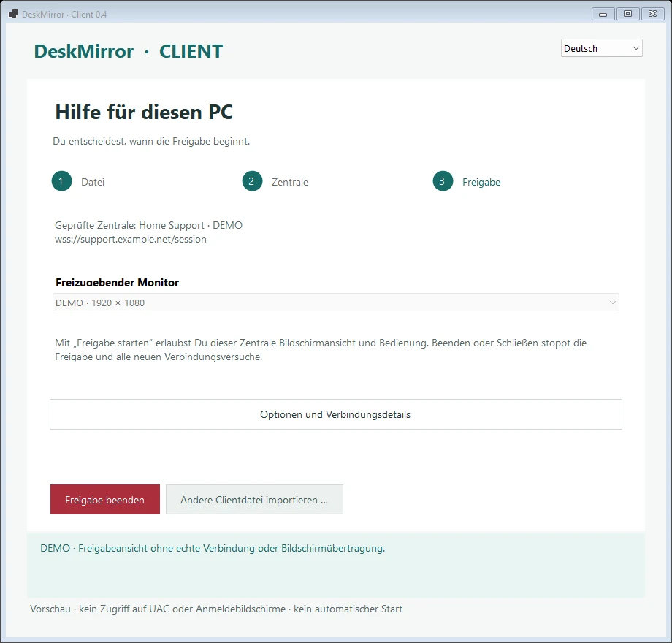The height and width of the screenshot is (643, 672).
Task: Click the DEMO status message about Freigabeansicht
Action: tap(213, 548)
